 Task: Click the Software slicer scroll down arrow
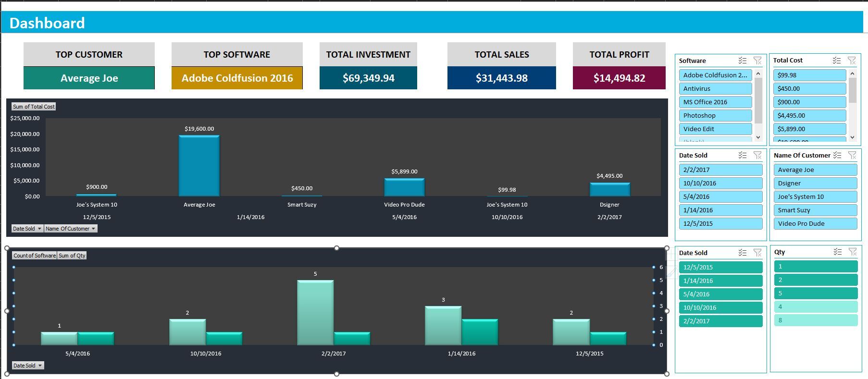coord(758,137)
